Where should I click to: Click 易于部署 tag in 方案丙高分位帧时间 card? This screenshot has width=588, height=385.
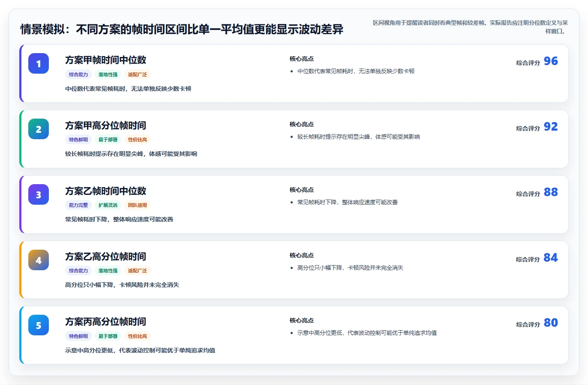click(108, 336)
